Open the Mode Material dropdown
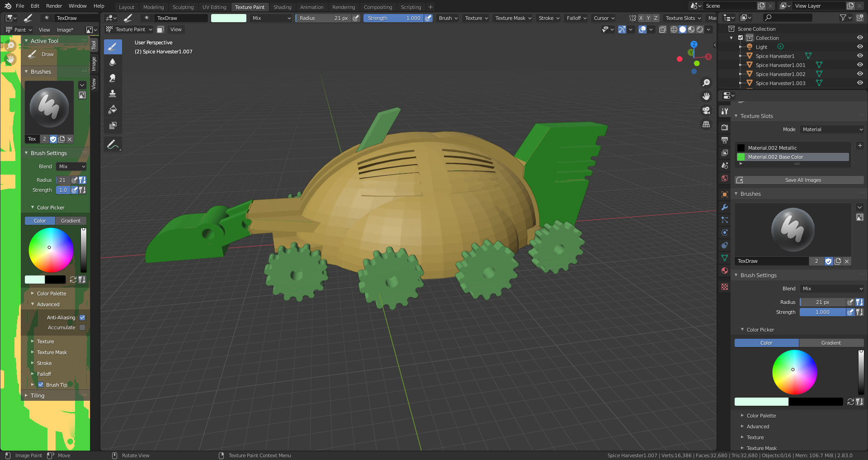The height and width of the screenshot is (460, 868). coord(832,129)
